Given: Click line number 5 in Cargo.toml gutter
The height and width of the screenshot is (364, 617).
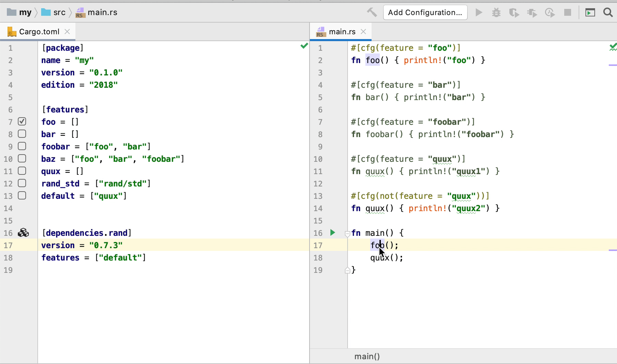Looking at the screenshot, I should coord(10,97).
